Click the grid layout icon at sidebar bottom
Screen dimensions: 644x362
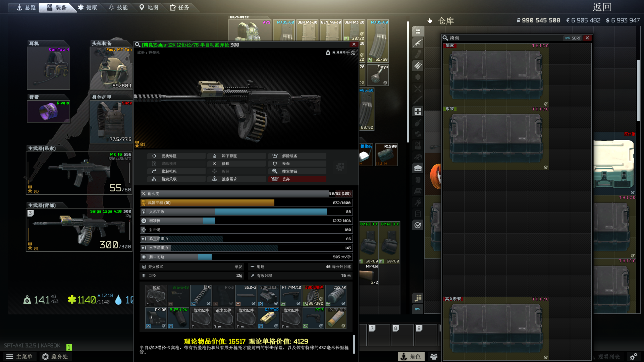click(x=418, y=298)
